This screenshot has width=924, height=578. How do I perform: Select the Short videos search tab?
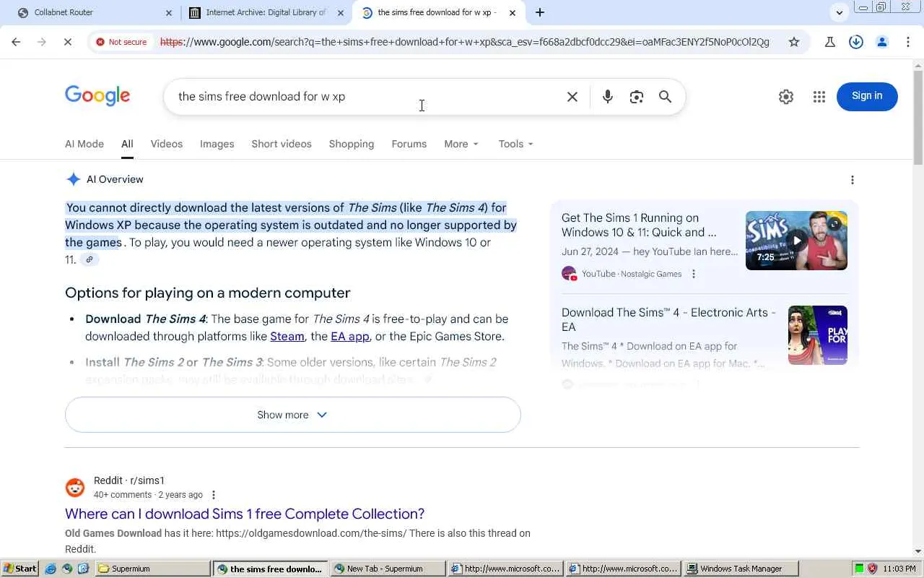pyautogui.click(x=282, y=144)
